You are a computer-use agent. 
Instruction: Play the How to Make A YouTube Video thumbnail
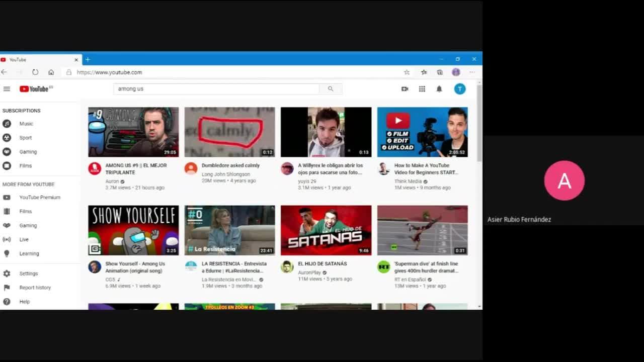tap(423, 132)
